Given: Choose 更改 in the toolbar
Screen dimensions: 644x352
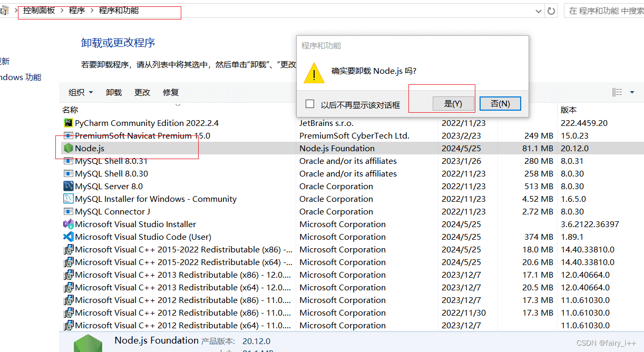Looking at the screenshot, I should [x=142, y=92].
